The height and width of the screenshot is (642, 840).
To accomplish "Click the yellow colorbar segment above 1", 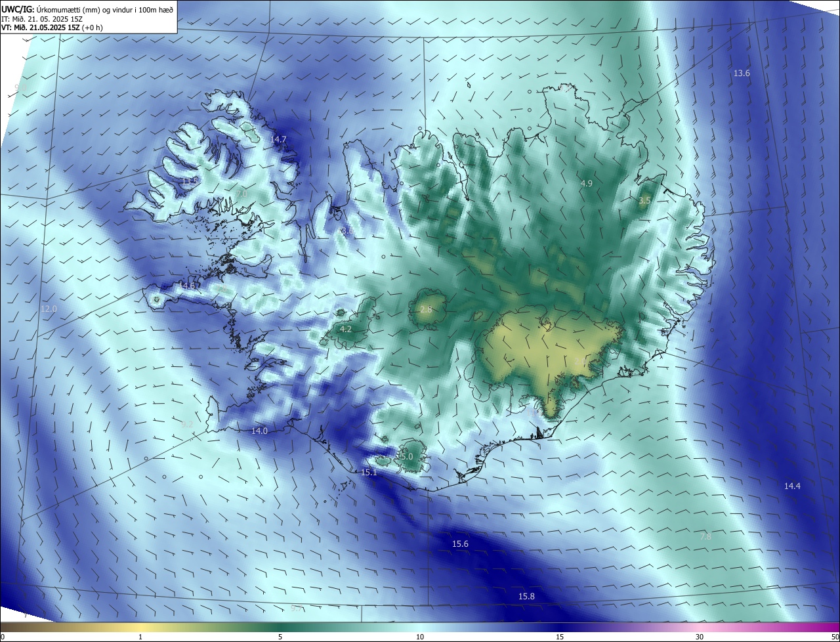I will tap(140, 627).
